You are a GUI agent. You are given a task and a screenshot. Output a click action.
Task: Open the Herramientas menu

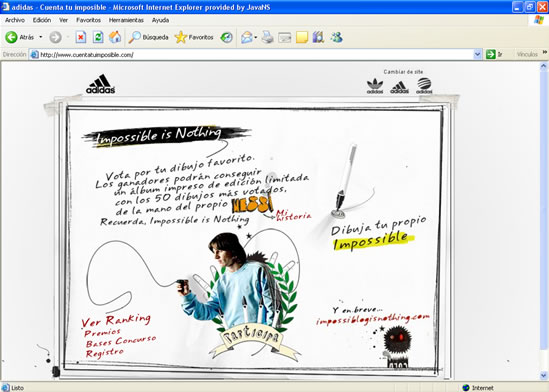(x=126, y=20)
